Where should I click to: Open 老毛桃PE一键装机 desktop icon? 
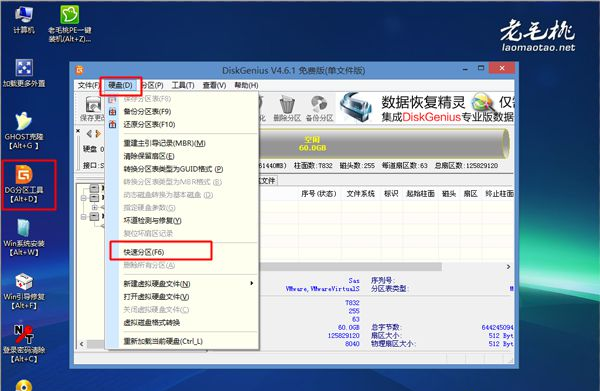coord(70,24)
